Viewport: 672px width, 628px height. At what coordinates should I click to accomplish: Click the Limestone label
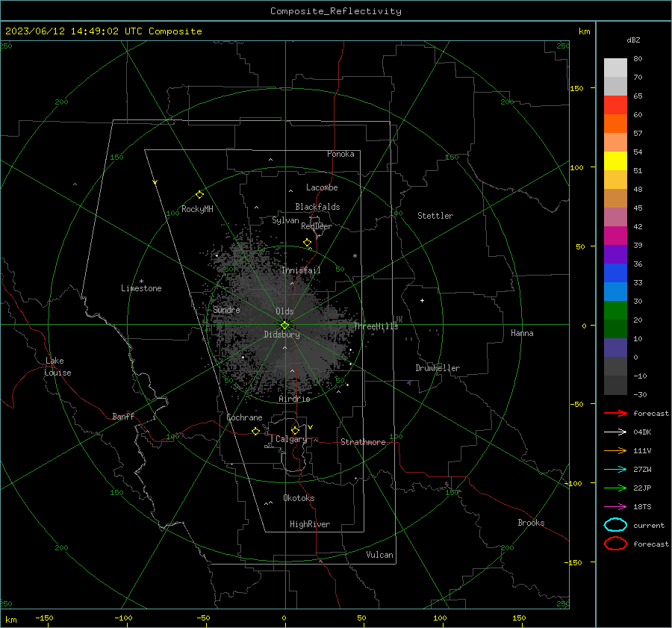[x=141, y=288]
